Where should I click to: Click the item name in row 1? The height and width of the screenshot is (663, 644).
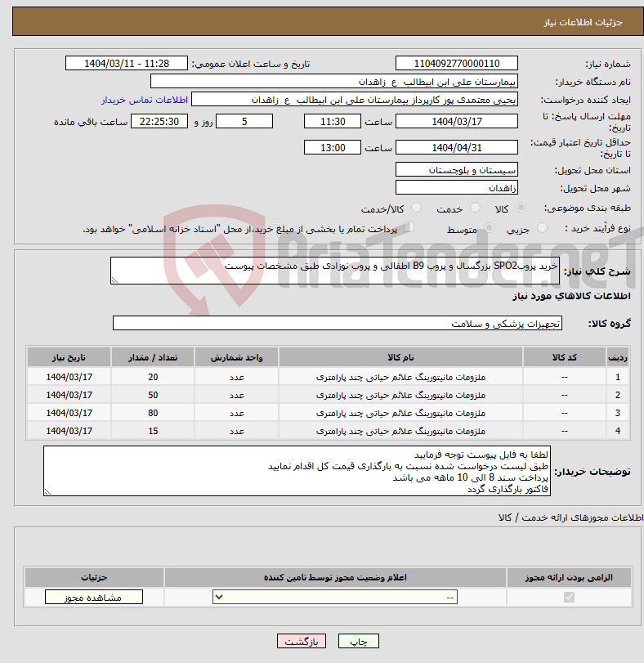[400, 377]
